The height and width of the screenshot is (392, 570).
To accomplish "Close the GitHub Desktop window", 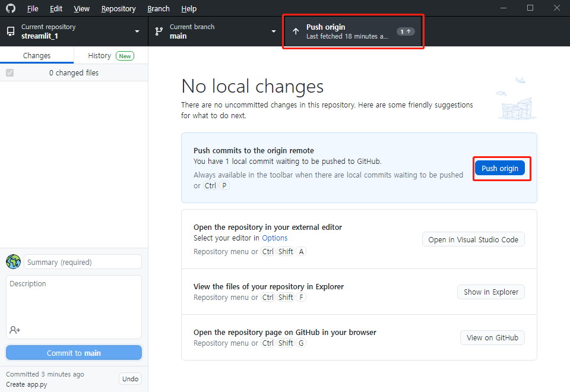I will point(556,8).
